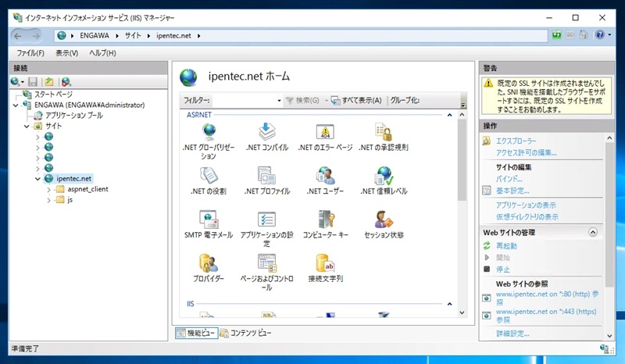This screenshot has height=364, width=625.
Task: Collapse the サイト tree node
Action: [27, 127]
